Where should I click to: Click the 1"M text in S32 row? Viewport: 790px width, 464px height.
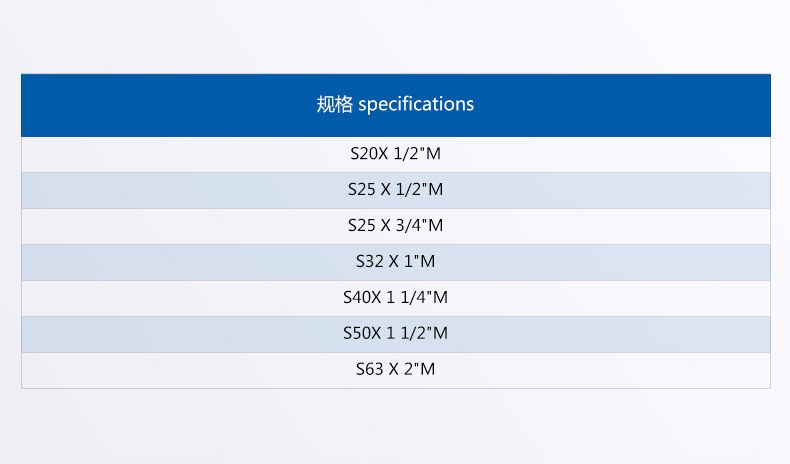[x=420, y=262]
